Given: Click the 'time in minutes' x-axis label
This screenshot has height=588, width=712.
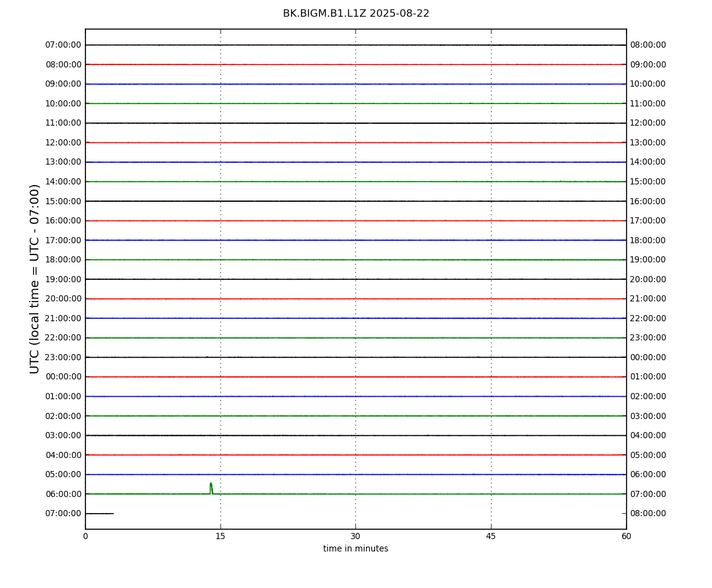Looking at the screenshot, I should 355,548.
